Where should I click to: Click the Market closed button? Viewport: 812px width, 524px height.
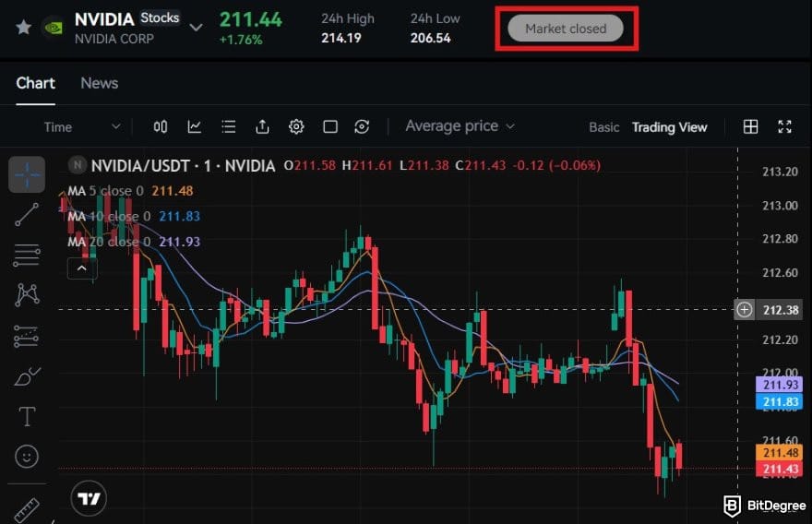coord(566,29)
